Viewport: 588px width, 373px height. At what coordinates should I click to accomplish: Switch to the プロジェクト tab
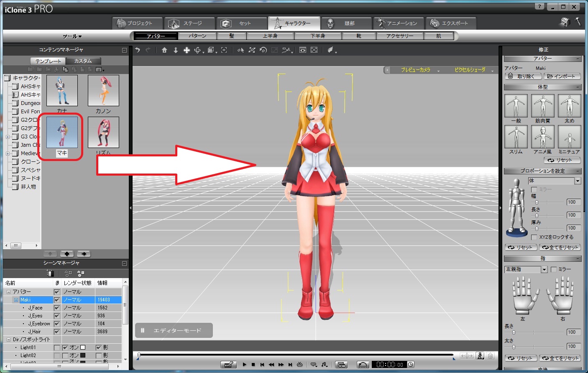pos(138,23)
